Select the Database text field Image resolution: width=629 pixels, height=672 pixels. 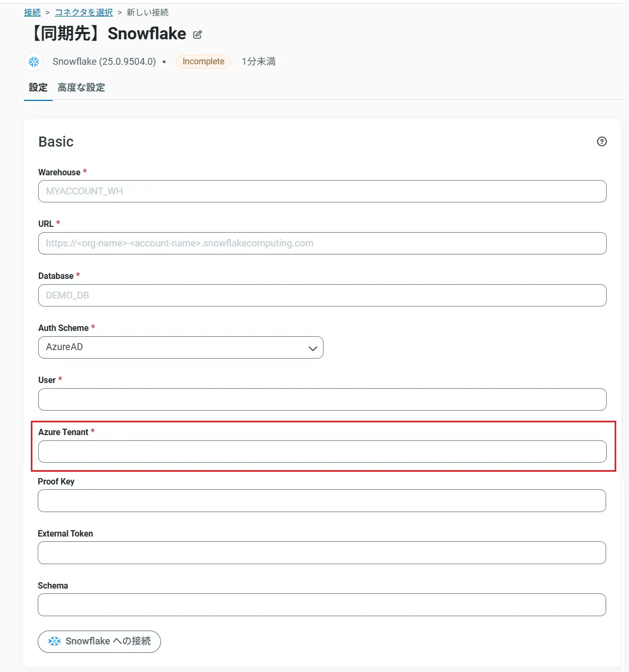322,295
